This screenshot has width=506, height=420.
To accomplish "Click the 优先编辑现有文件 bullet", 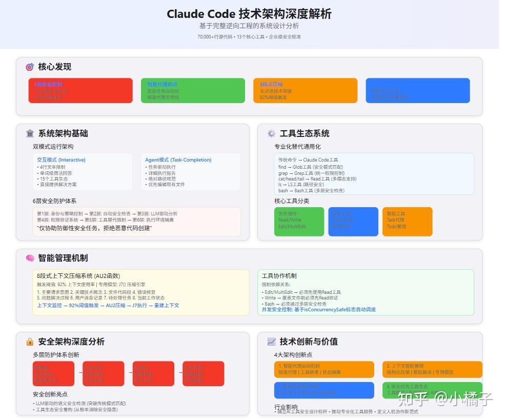I will 165,185.
